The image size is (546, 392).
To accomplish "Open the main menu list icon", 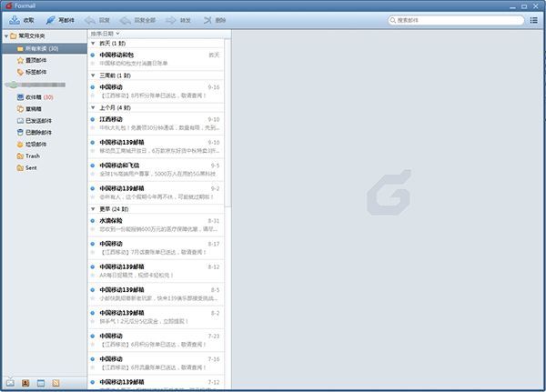I will tap(533, 19).
